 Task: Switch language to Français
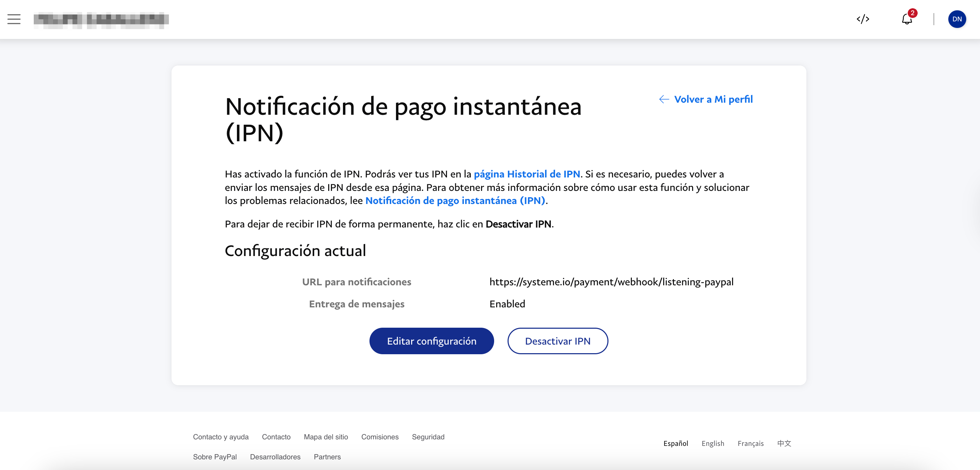(750, 443)
